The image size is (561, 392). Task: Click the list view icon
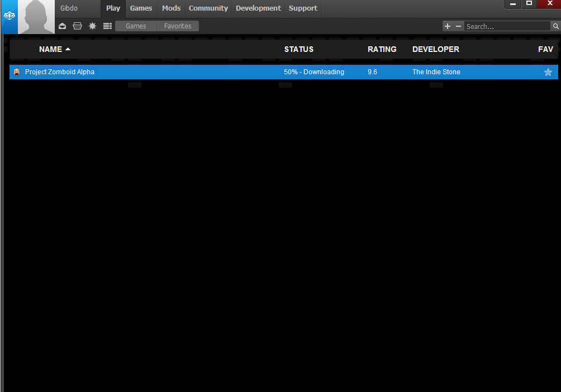coord(107,26)
